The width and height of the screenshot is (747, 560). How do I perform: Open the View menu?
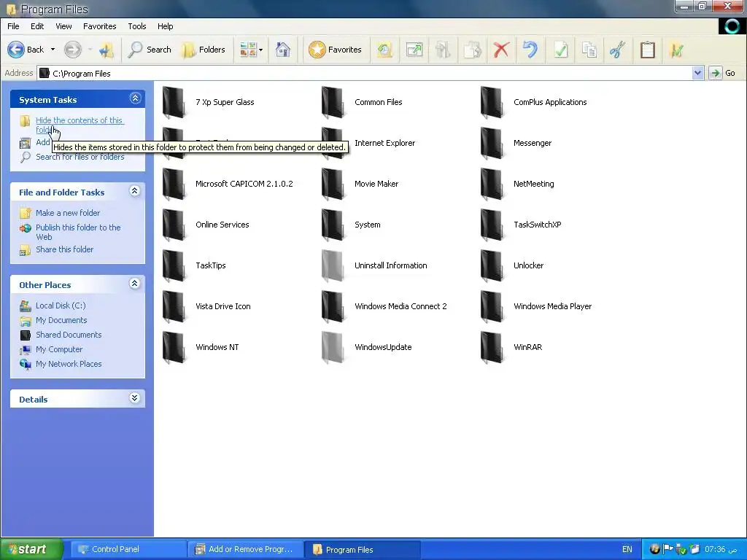(x=63, y=26)
